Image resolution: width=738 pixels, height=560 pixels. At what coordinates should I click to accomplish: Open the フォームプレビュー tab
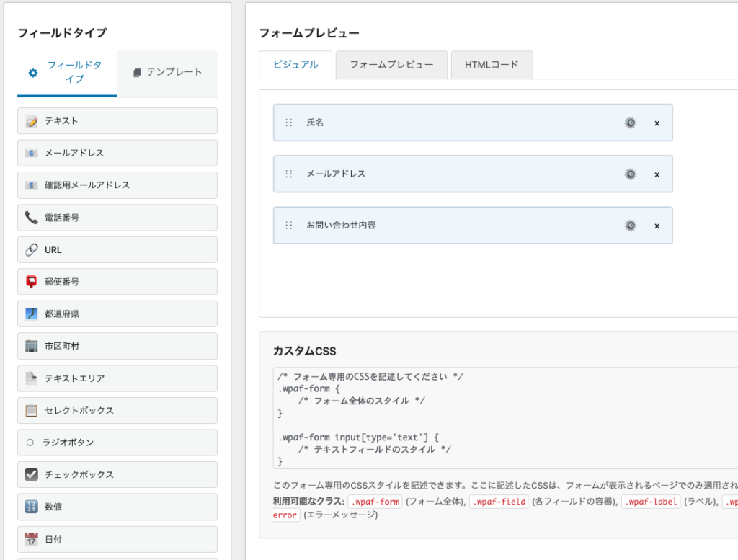pyautogui.click(x=391, y=65)
